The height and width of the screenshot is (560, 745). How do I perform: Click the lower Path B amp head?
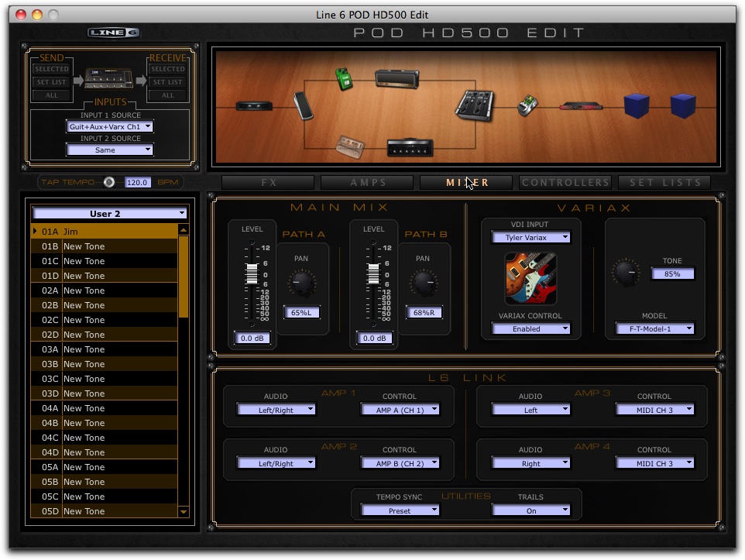[x=410, y=147]
